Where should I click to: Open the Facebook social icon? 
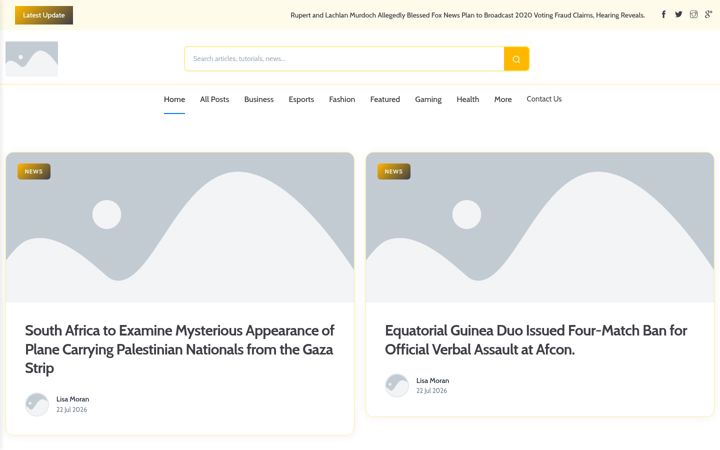[664, 15]
